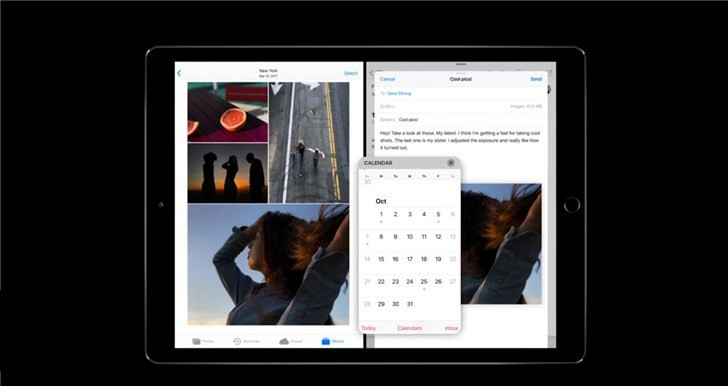Tap Today in the Calendar footer
Screen dimensions: 728x386
[369, 328]
